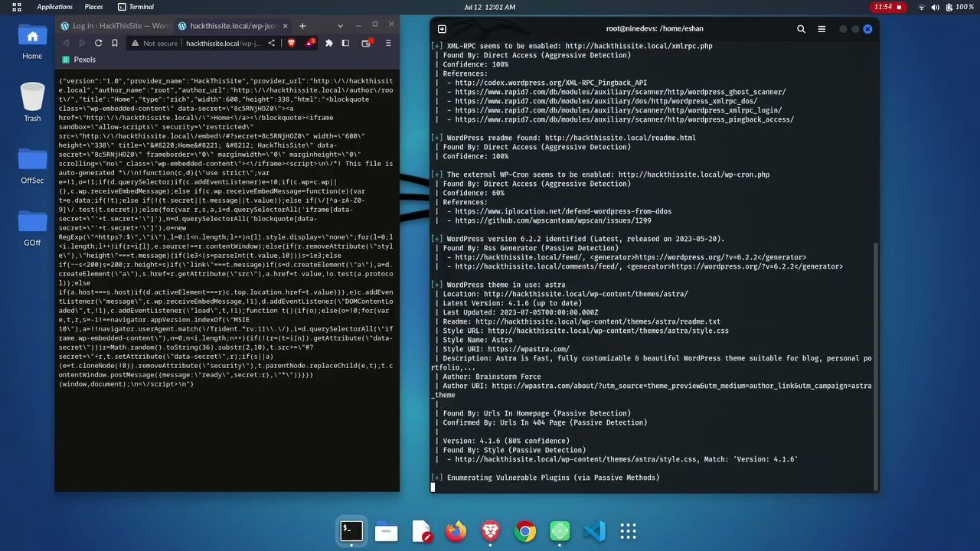Launch Google Chrome from the dock
Image resolution: width=980 pixels, height=551 pixels.
coord(525,531)
